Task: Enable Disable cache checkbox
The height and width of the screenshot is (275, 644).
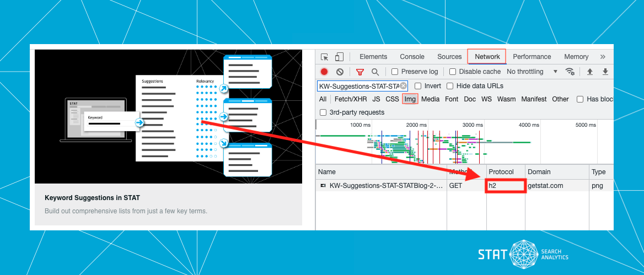Action: [x=453, y=72]
